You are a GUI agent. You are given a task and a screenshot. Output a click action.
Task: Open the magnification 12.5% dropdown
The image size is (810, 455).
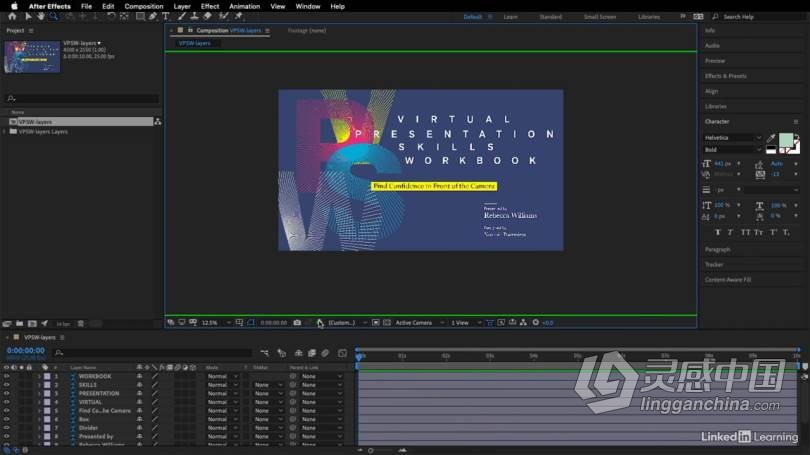pyautogui.click(x=216, y=323)
